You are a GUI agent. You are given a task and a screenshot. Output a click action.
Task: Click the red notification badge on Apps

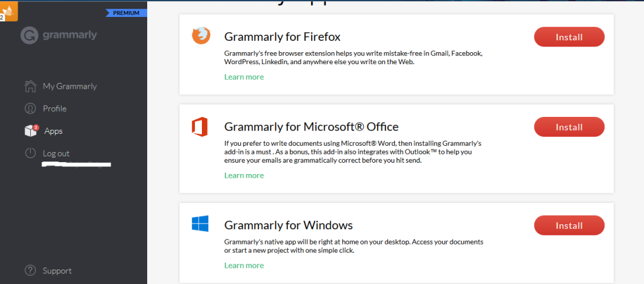point(36,128)
